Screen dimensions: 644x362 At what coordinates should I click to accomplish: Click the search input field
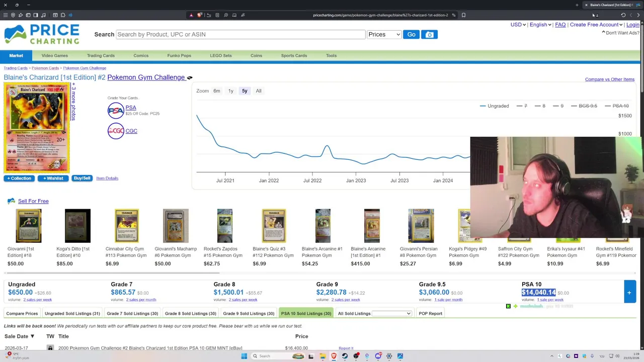pos(240,34)
